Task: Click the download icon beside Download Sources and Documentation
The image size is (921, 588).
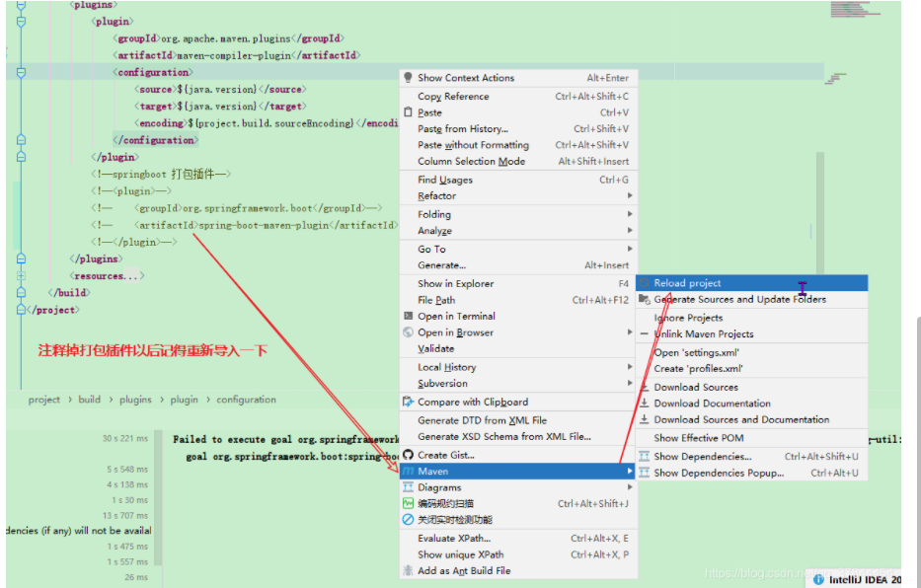Action: click(645, 419)
